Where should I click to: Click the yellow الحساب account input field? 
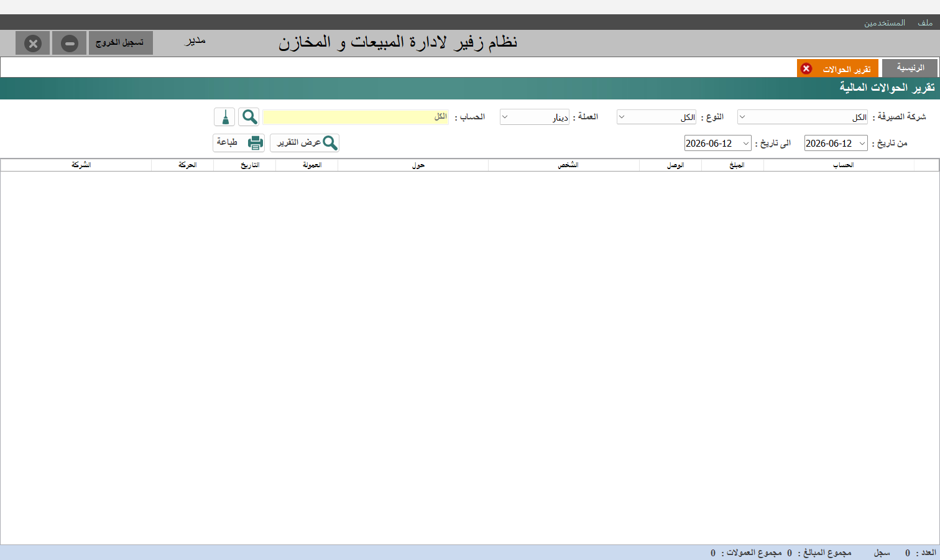pyautogui.click(x=356, y=117)
